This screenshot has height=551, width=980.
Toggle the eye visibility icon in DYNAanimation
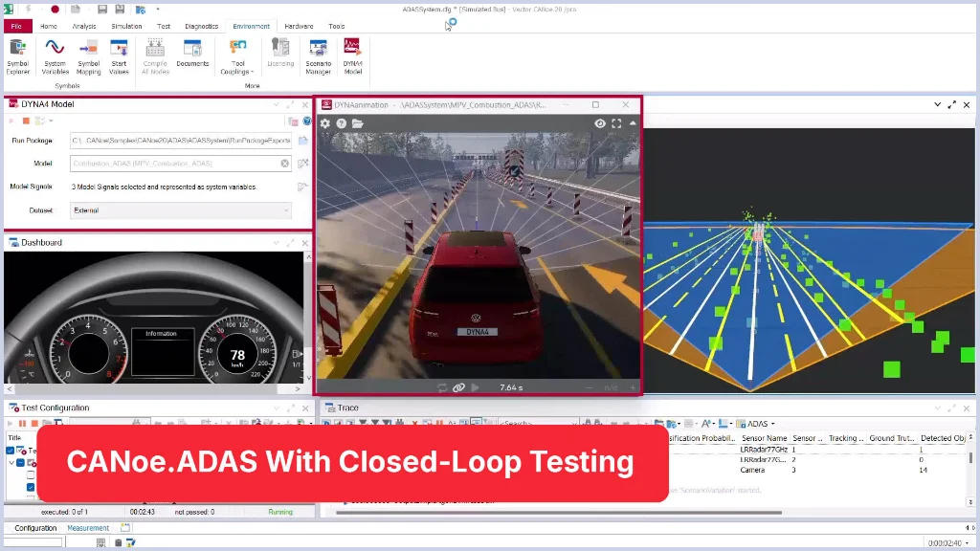tap(599, 123)
